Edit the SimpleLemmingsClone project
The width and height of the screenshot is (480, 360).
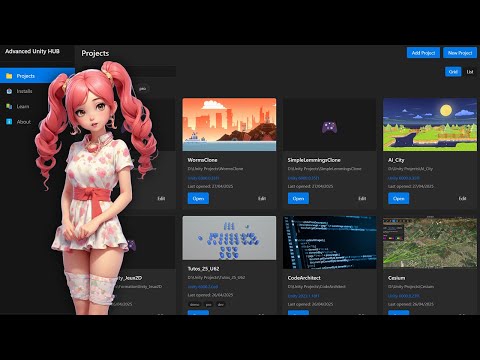coord(362,198)
